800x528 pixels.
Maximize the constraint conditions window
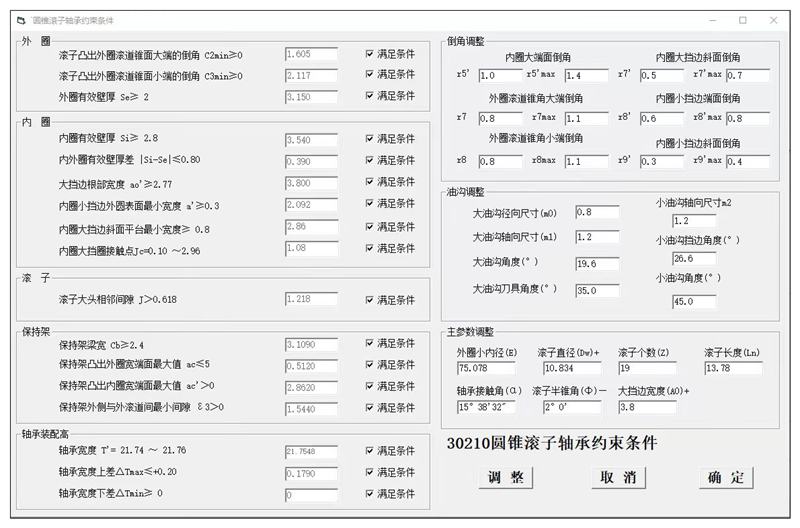pos(743,20)
